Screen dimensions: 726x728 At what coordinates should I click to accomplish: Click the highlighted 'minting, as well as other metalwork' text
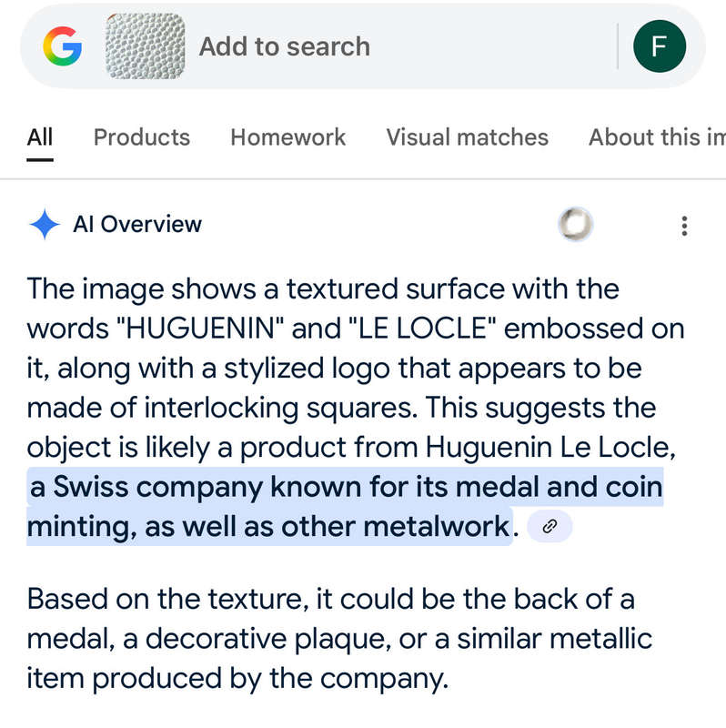269,527
